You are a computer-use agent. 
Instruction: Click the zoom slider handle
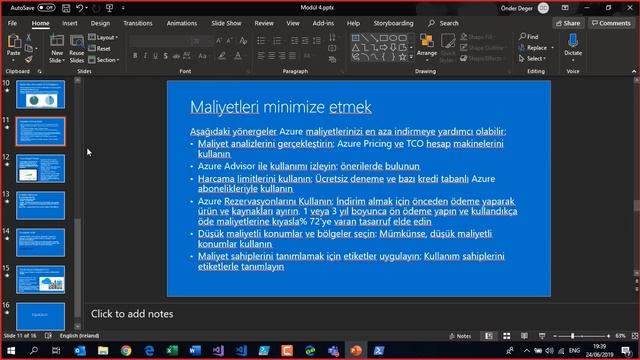573,336
